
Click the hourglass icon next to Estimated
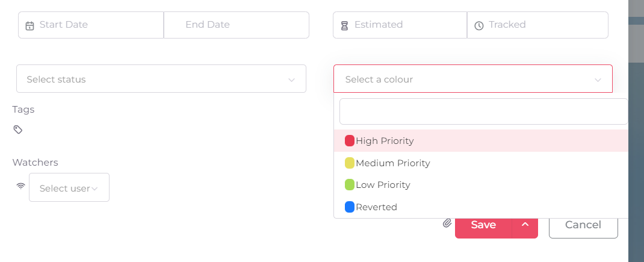(344, 25)
